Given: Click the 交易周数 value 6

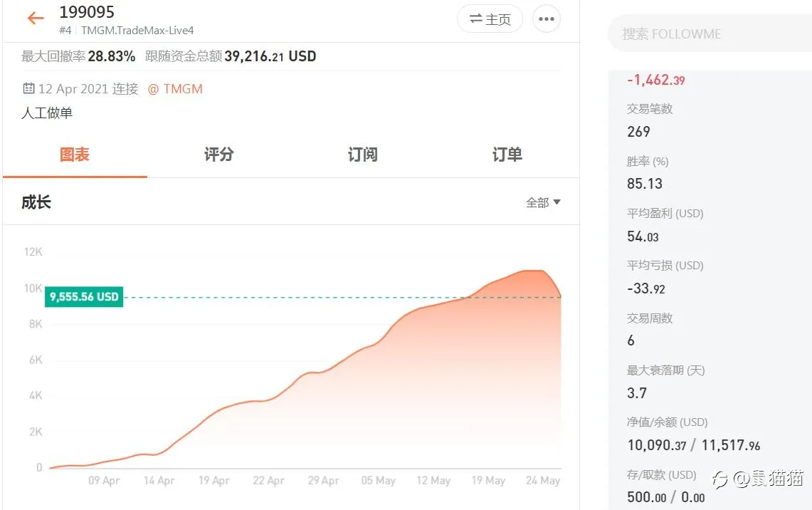Looking at the screenshot, I should pos(631,340).
